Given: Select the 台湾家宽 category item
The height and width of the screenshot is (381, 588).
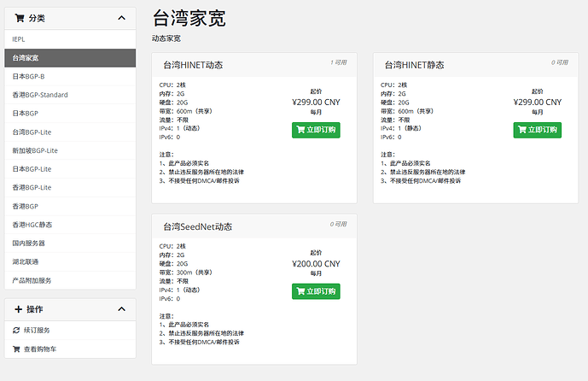Looking at the screenshot, I should (x=70, y=58).
